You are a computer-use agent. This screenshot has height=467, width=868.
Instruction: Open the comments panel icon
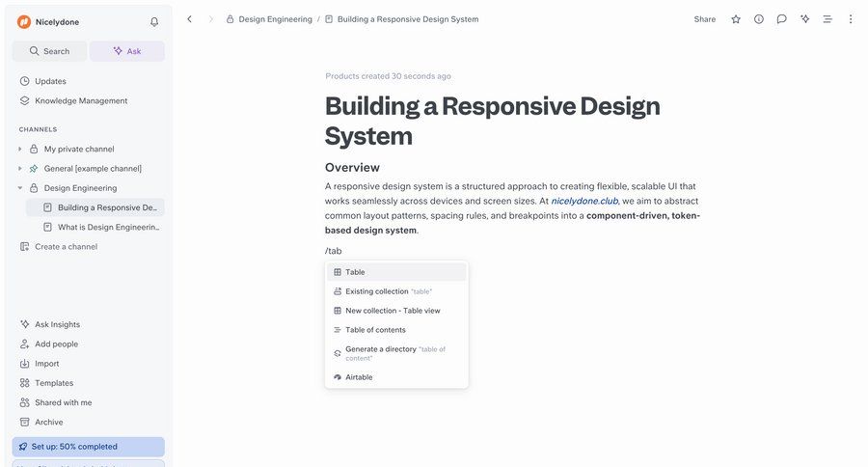click(x=781, y=19)
